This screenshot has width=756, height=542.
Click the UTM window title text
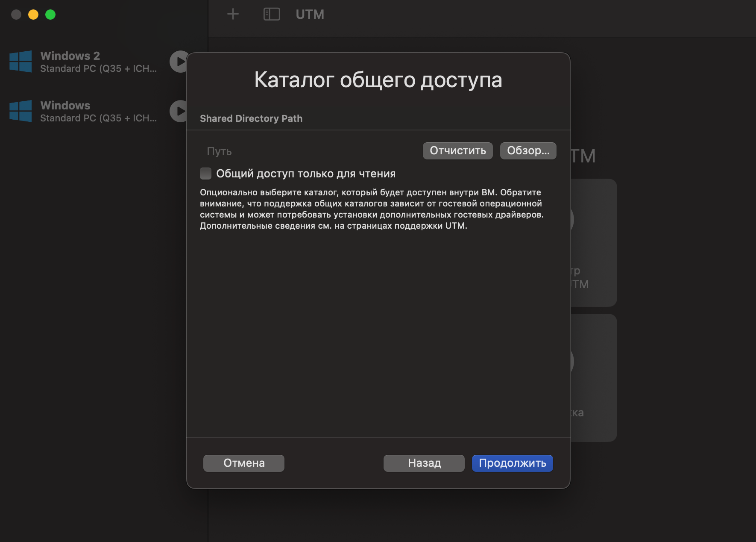pos(310,15)
